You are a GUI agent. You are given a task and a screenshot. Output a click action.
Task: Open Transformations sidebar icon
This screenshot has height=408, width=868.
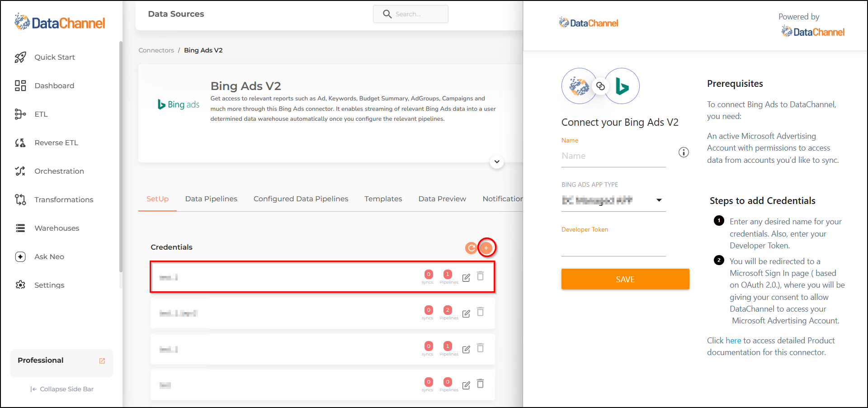(x=20, y=199)
